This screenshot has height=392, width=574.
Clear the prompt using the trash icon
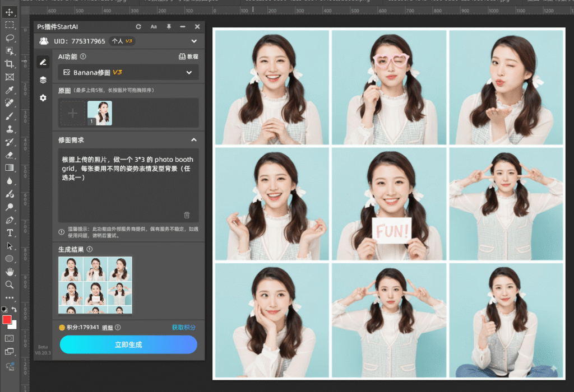click(x=187, y=214)
